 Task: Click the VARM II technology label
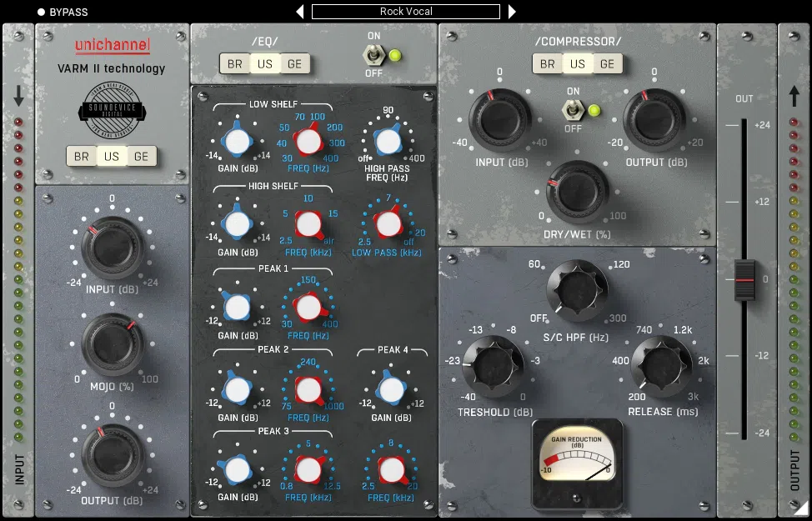coord(112,69)
